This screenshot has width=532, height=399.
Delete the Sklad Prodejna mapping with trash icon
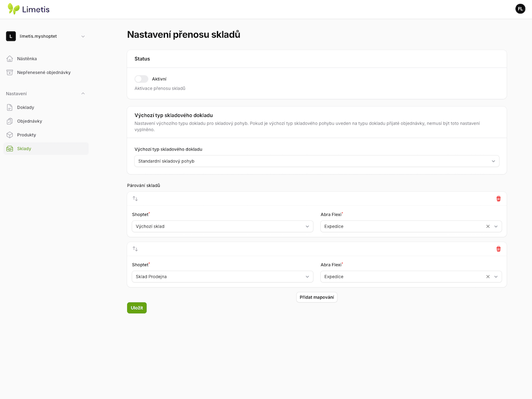tap(498, 248)
